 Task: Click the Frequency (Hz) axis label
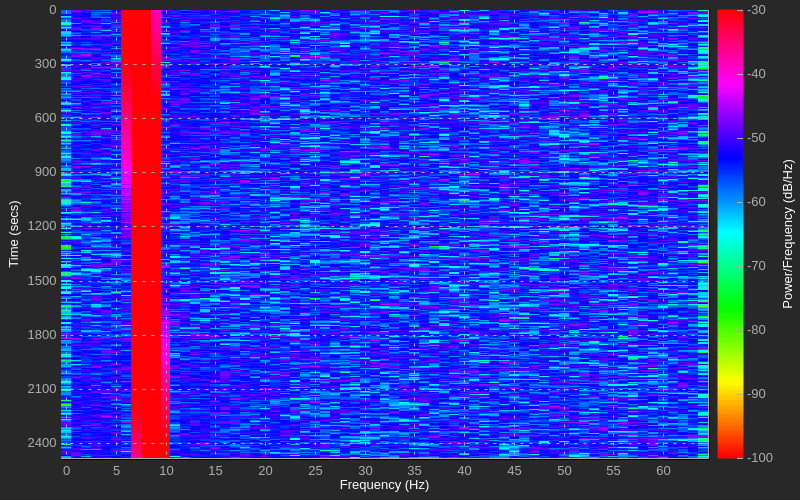(384, 485)
